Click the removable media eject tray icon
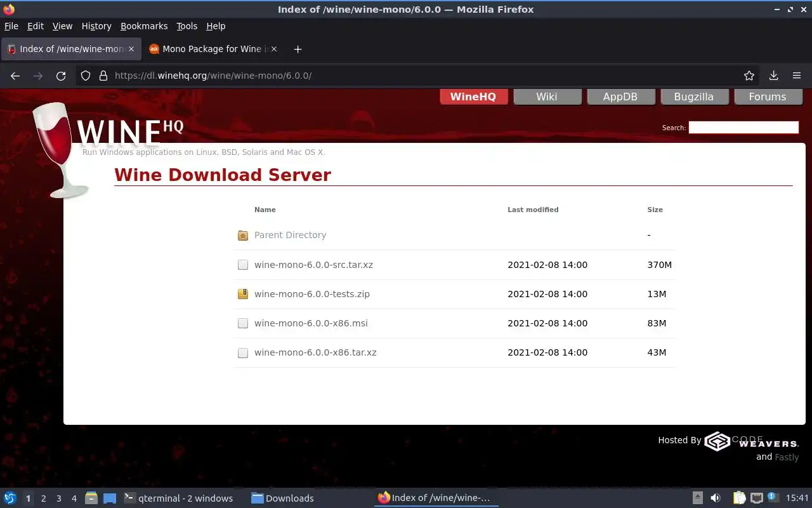 coord(697,498)
